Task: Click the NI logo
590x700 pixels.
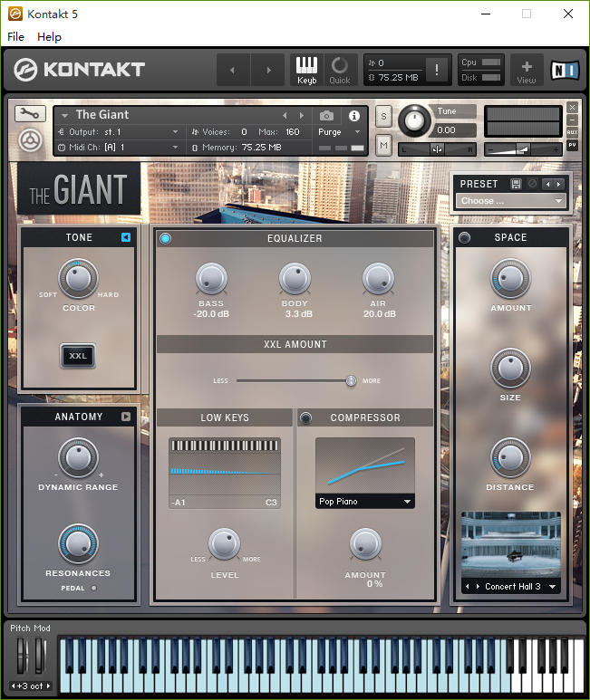Action: (565, 70)
